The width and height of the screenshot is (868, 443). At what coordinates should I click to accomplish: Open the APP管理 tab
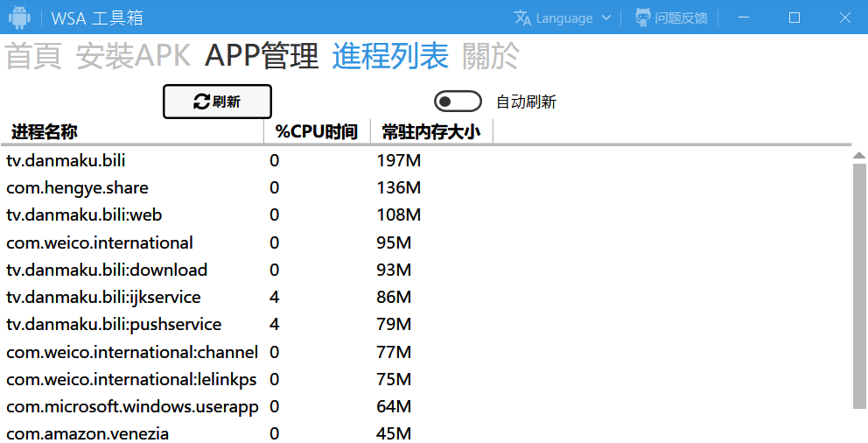tap(262, 56)
